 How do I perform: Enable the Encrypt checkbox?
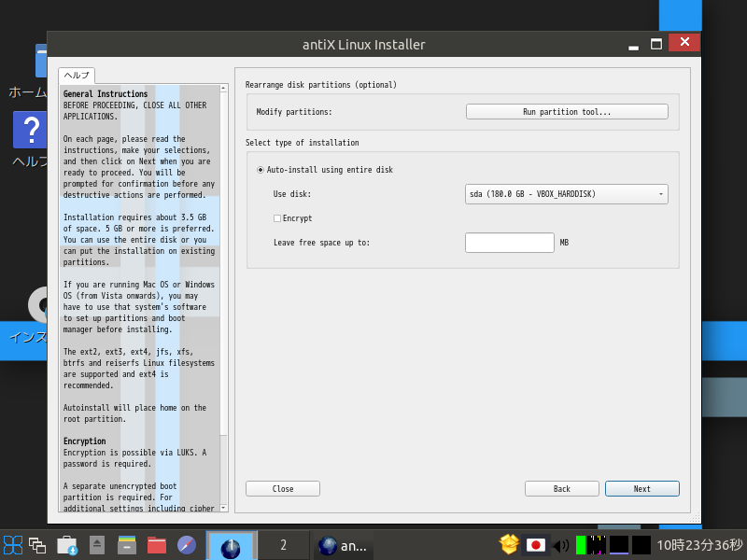(x=276, y=218)
